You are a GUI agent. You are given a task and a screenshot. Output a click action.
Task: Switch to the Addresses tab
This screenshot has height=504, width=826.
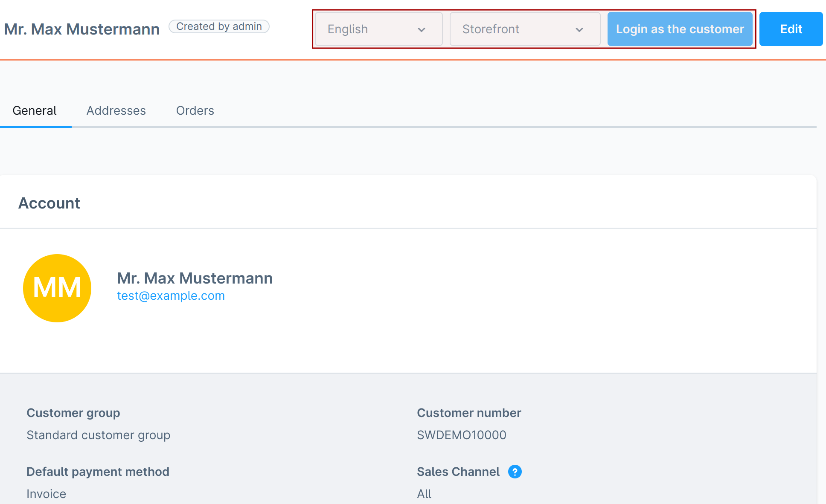[x=116, y=110]
